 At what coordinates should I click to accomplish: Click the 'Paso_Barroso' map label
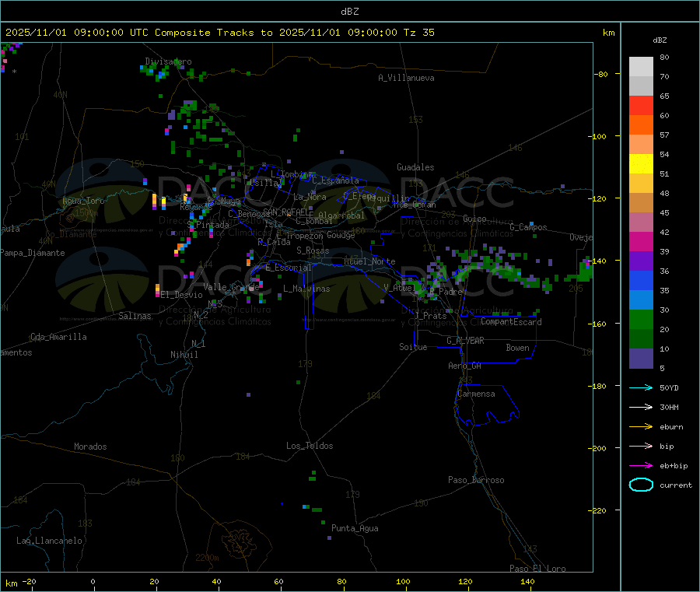pos(476,480)
